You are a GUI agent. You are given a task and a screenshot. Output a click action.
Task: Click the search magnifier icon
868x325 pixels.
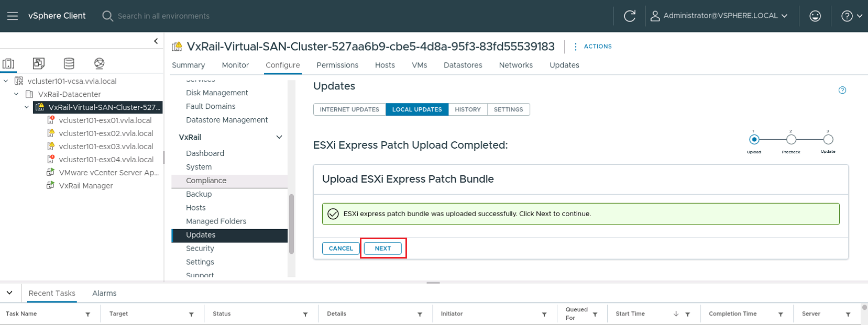coord(107,16)
